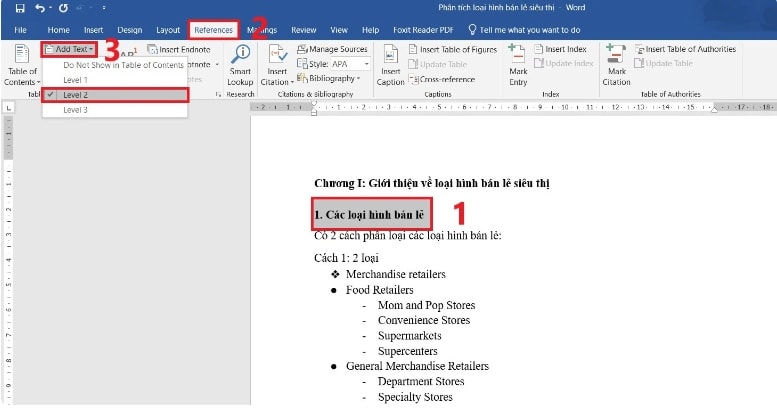Click the right indent marker on ruler
777x408 pixels.
pos(715,110)
